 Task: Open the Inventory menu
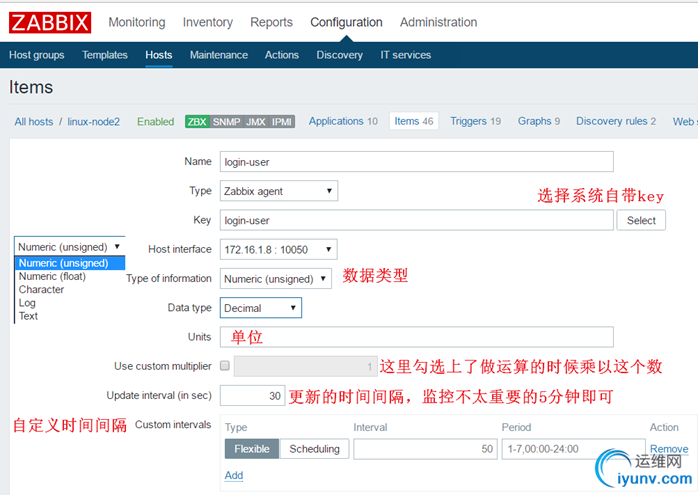pyautogui.click(x=207, y=22)
